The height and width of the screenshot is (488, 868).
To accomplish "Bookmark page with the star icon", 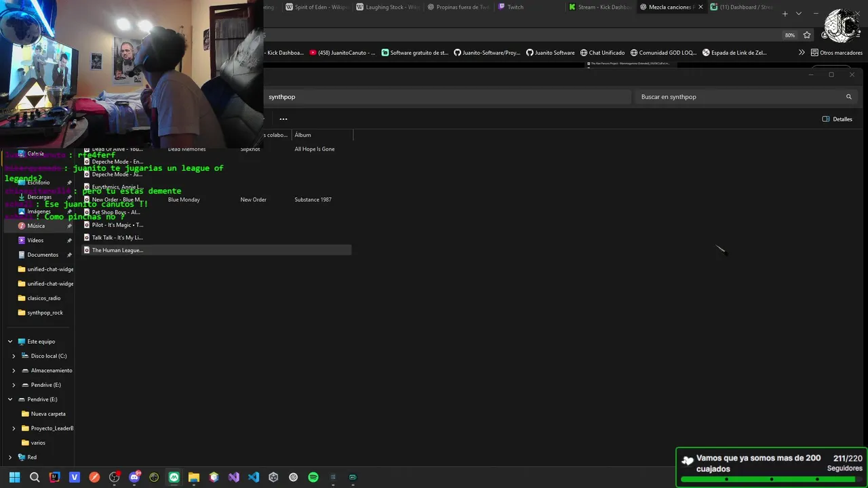I will (x=807, y=35).
